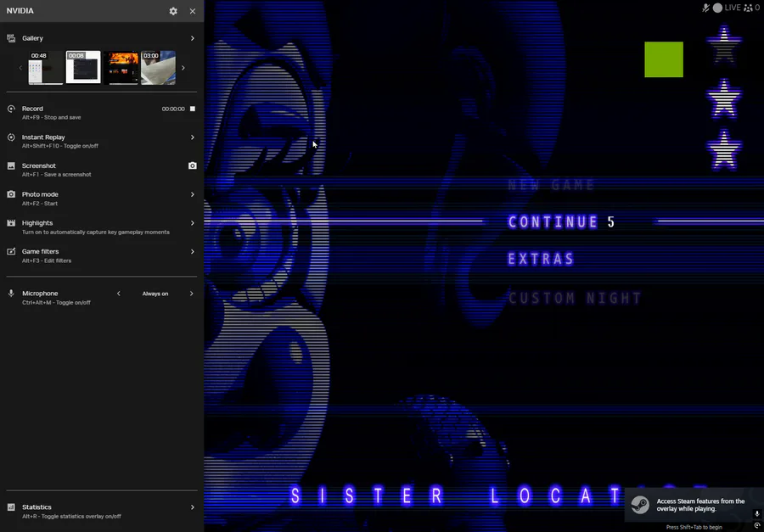The width and height of the screenshot is (764, 532).
Task: Click the middle star icon
Action: pos(724,99)
